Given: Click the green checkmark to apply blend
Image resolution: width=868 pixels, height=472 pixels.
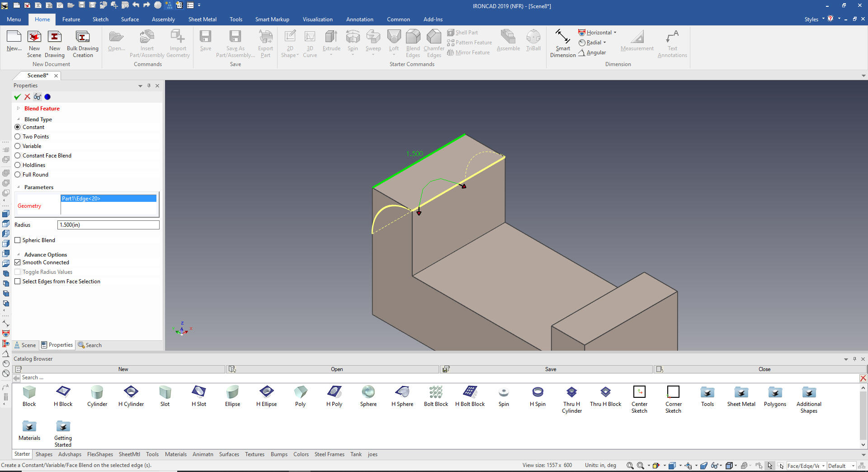Looking at the screenshot, I should click(x=17, y=97).
